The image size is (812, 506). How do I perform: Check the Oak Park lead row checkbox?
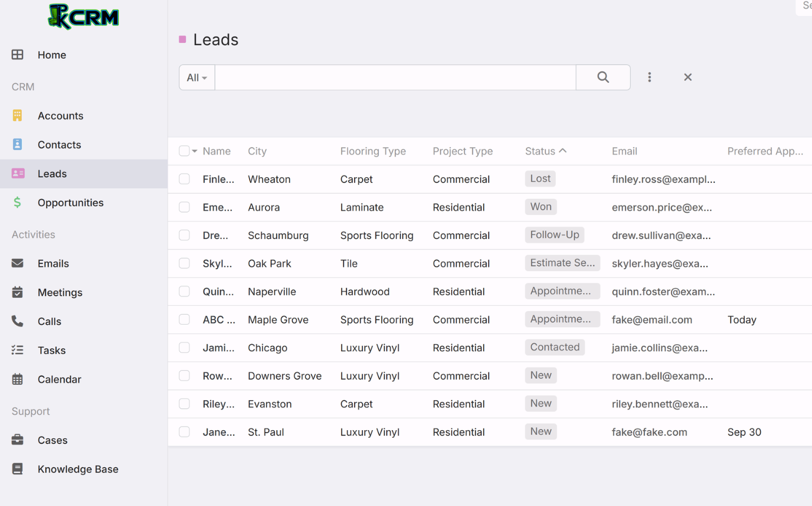[x=184, y=264]
